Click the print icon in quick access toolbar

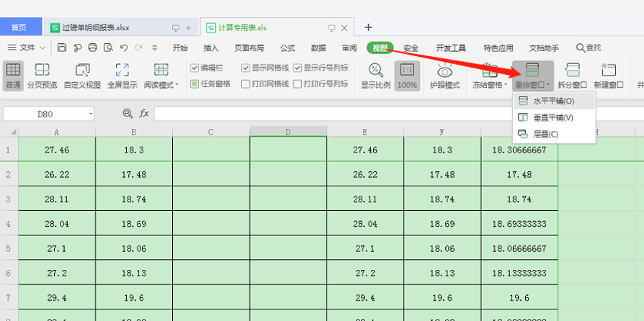[93, 48]
